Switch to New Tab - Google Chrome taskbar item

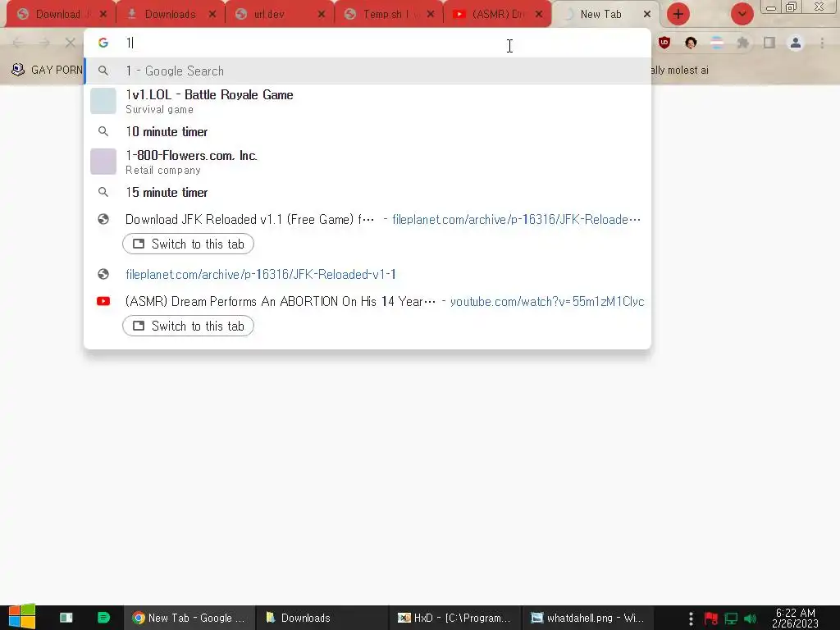click(x=189, y=618)
